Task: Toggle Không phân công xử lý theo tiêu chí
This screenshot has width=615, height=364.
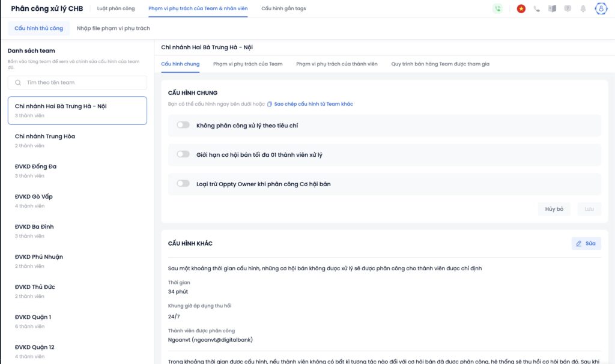Action: pos(183,126)
